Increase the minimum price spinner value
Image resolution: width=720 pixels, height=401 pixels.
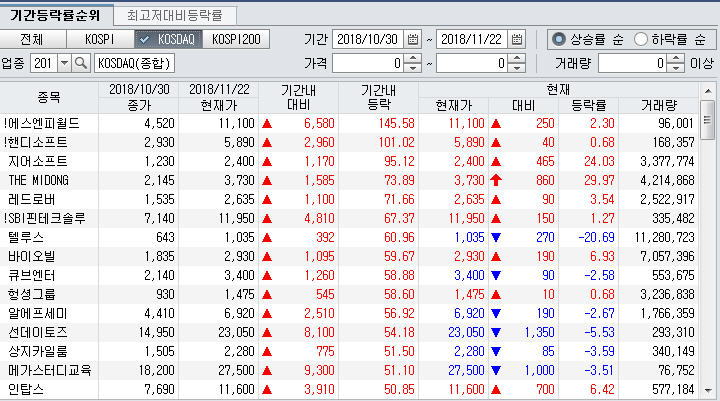413,58
